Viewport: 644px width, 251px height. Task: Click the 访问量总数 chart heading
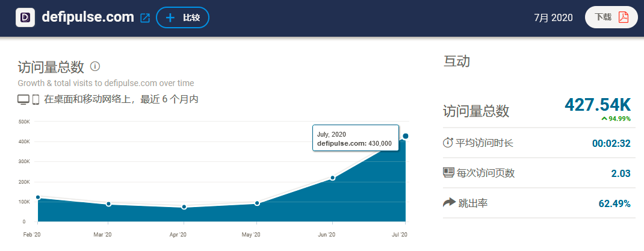[x=51, y=67]
